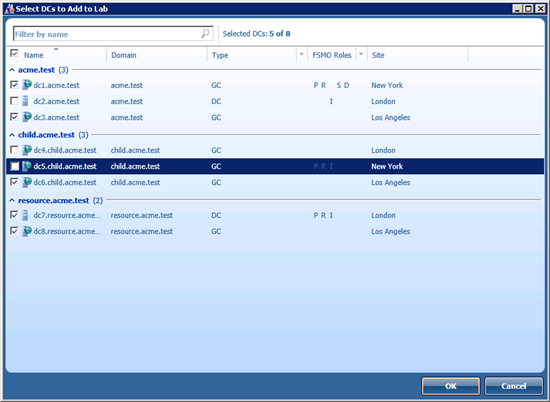
Task: Collapse the acme.test group
Action: point(12,70)
